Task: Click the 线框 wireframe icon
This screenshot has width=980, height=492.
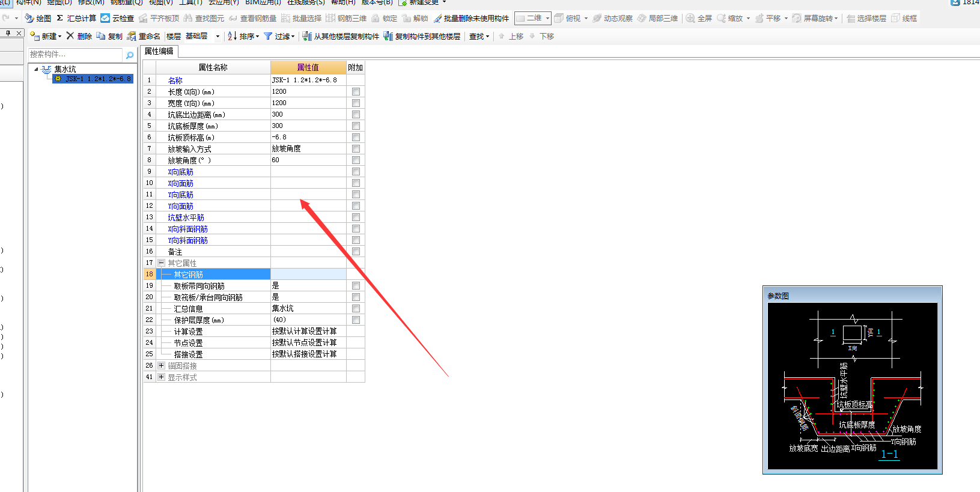Action: pos(895,19)
